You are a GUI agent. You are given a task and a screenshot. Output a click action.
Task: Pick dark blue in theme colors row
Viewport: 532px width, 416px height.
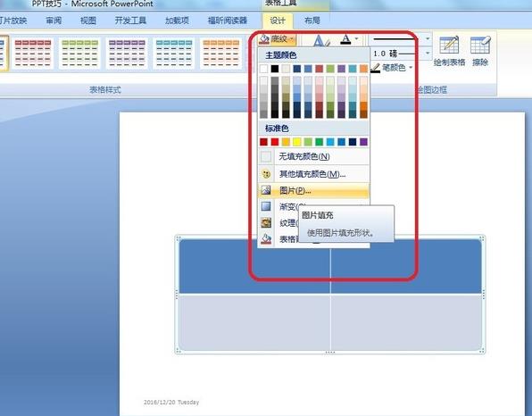[297, 69]
